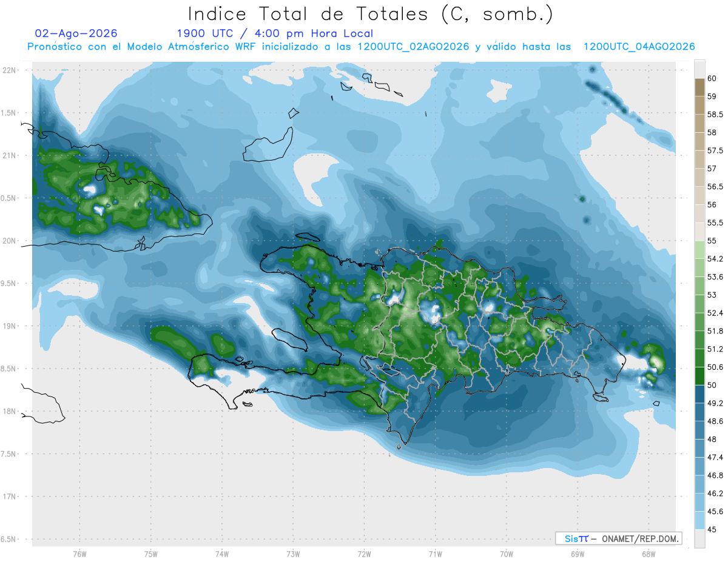Select the "49.2" color scale label
The width and height of the screenshot is (728, 562).
[x=716, y=403]
